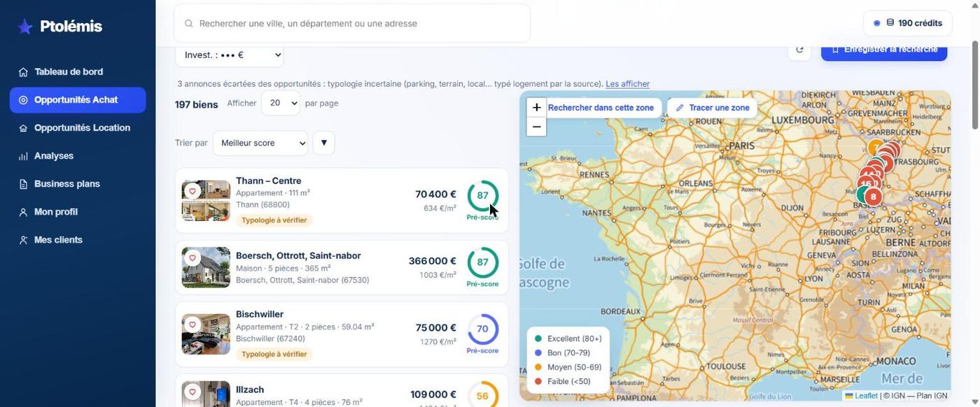Open Business plans page
This screenshot has width=980, height=407.
coord(78,184)
